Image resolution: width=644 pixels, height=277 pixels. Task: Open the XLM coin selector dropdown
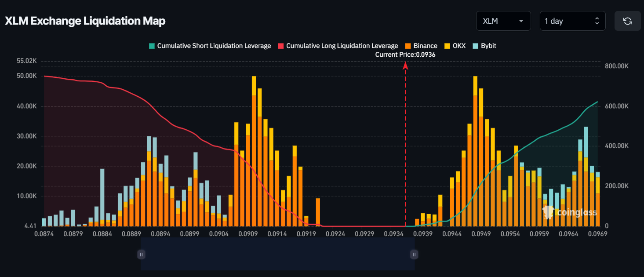502,21
